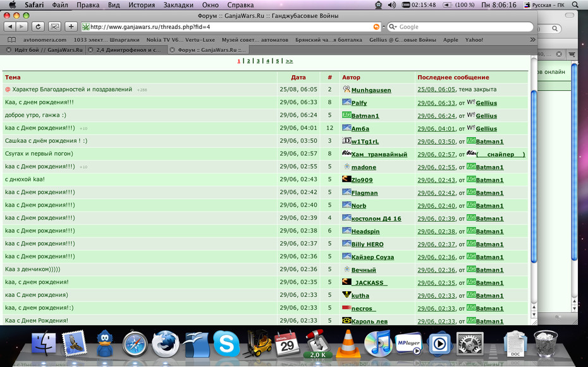The image size is (588, 367).
Task: Expand bookmarks bar overflow chevron
Action: tap(532, 40)
